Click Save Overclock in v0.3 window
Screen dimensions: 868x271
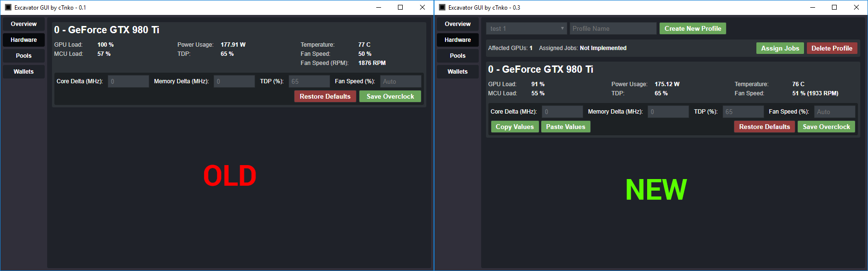click(x=826, y=127)
